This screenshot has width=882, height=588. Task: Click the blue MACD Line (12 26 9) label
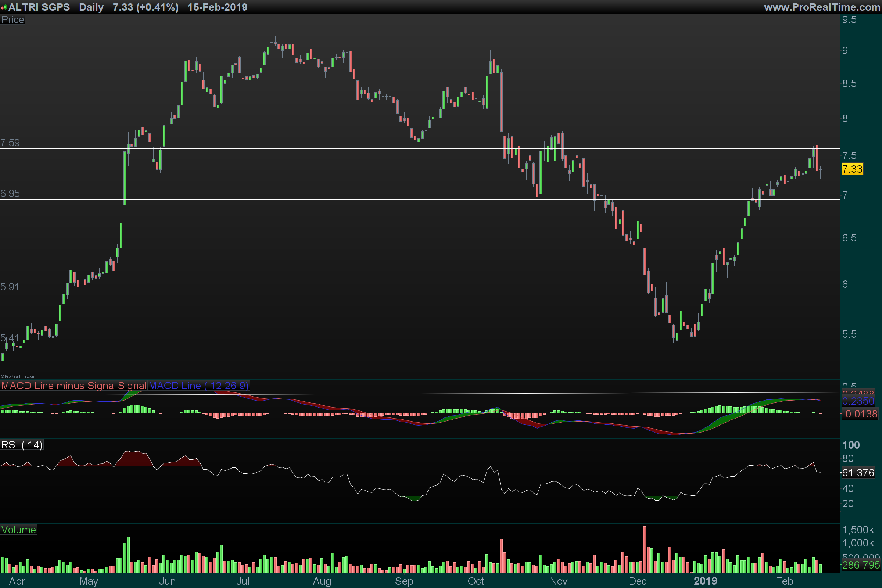pos(198,386)
